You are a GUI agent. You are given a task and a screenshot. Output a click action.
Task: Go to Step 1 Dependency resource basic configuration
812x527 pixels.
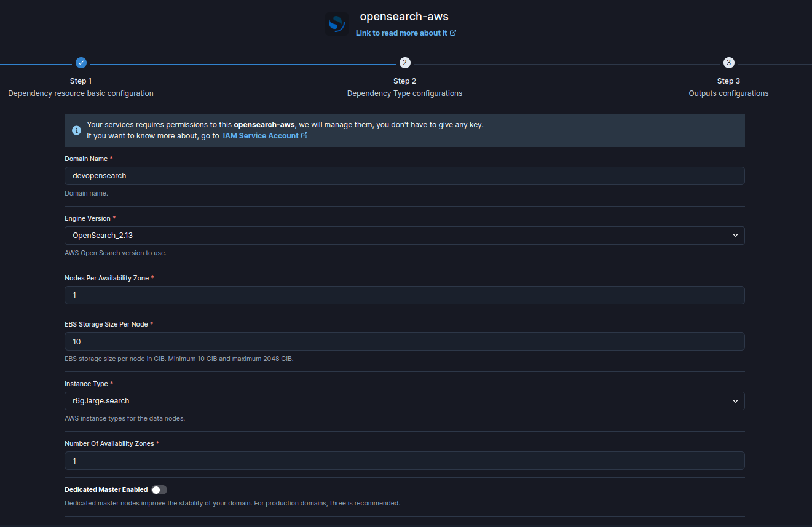(x=81, y=87)
